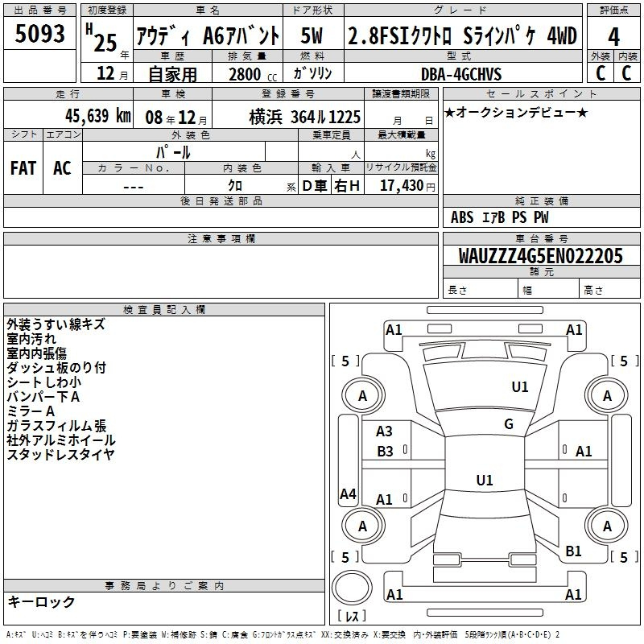The height and width of the screenshot is (644, 644).
Task: Click inspector note ガラスフィルム張
Action: click(x=56, y=426)
